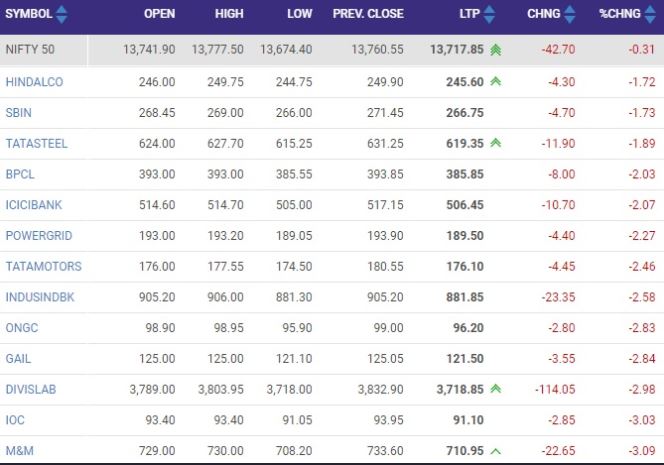Screen dimensions: 664x465
Task: Open the TATAMOTORS stock page
Action: [x=43, y=266]
